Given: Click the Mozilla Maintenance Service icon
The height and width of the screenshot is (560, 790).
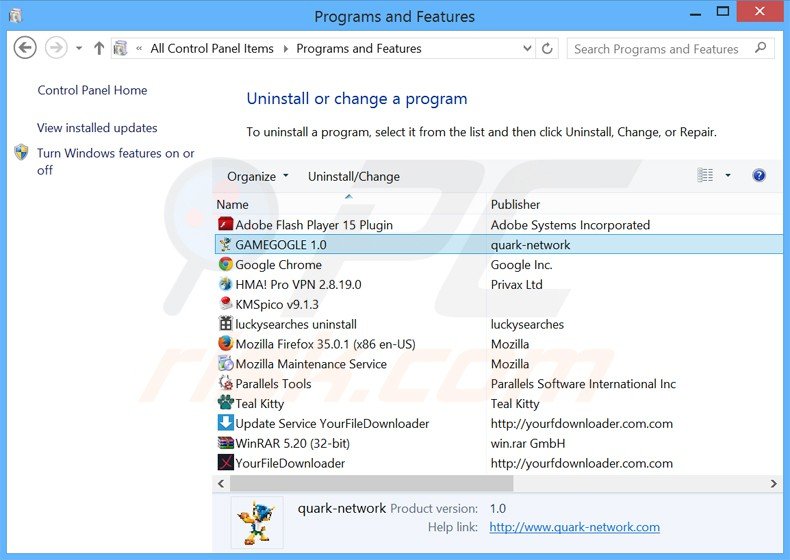Looking at the screenshot, I should 225,363.
